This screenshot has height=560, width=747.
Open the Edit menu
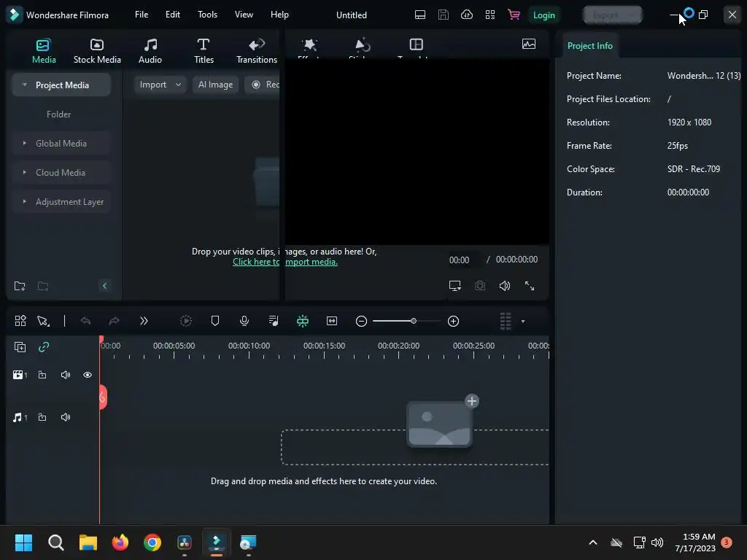tap(172, 15)
